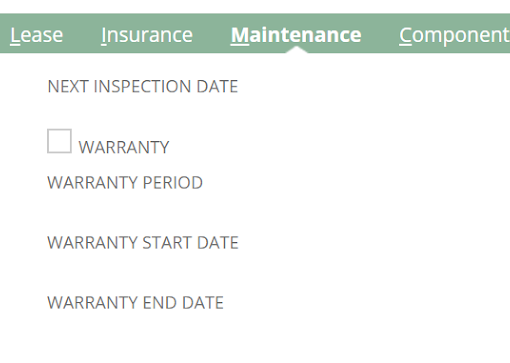Open the Insurance tab
The height and width of the screenshot is (363, 510).
point(147,35)
